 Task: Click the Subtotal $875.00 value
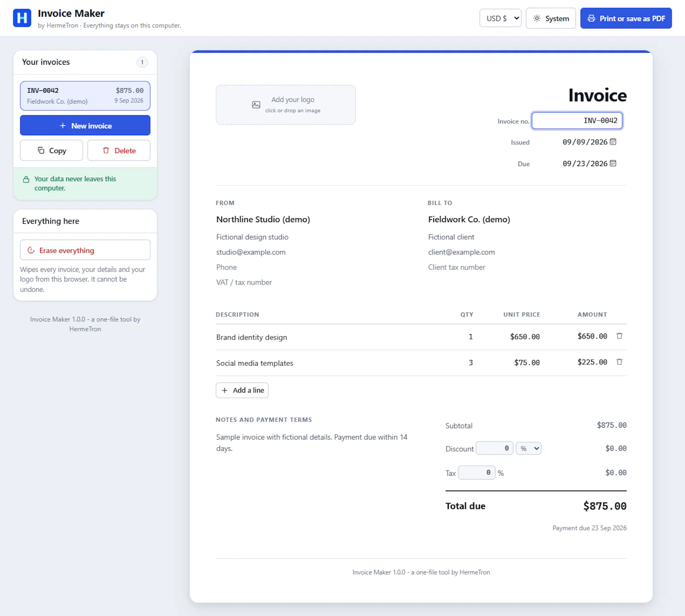click(x=612, y=426)
